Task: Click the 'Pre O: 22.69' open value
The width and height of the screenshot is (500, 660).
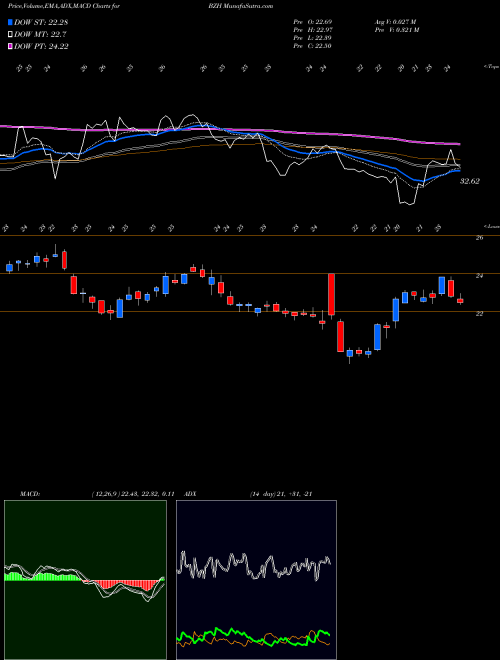Action: (313, 22)
